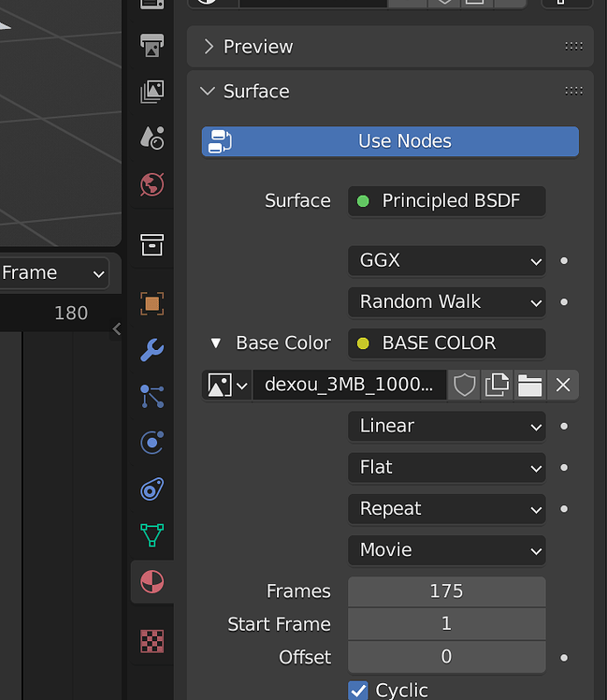Screen dimensions: 607x700
Task: Duplicate the image with New Image icon
Action: click(x=497, y=385)
